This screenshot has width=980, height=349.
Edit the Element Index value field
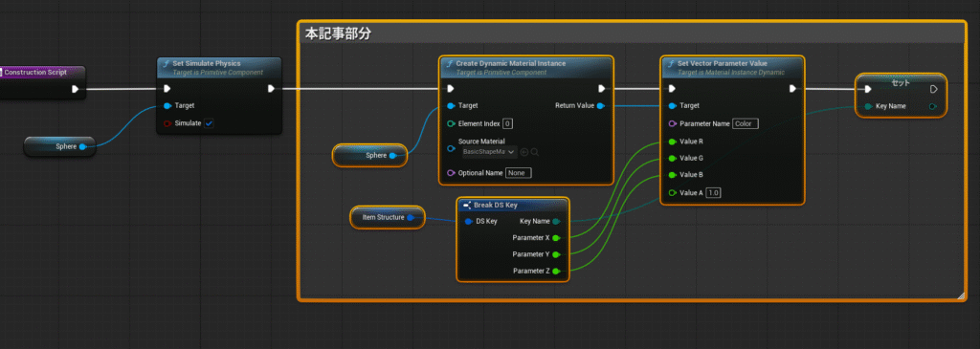click(507, 123)
